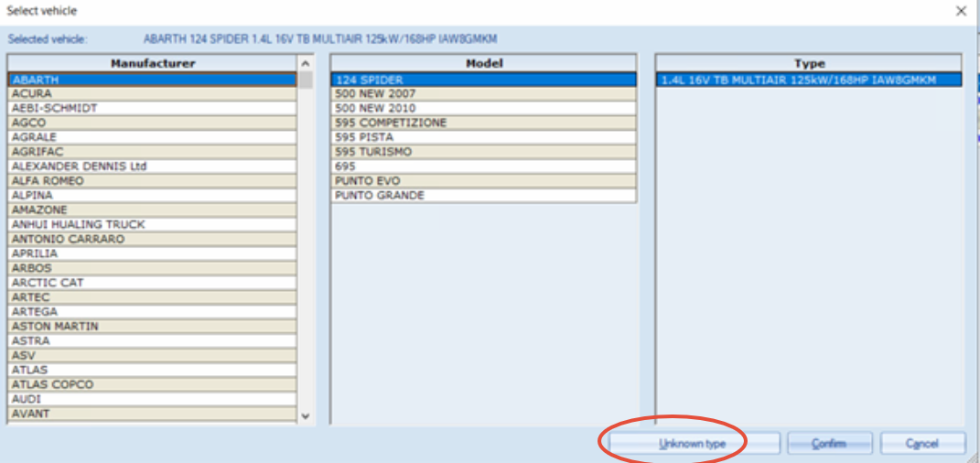Choose 595 TURISMO model
This screenshot has height=463, width=980.
484,152
